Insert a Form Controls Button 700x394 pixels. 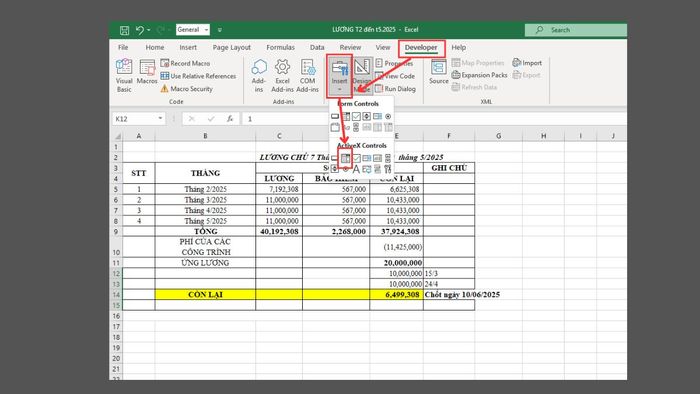[335, 116]
